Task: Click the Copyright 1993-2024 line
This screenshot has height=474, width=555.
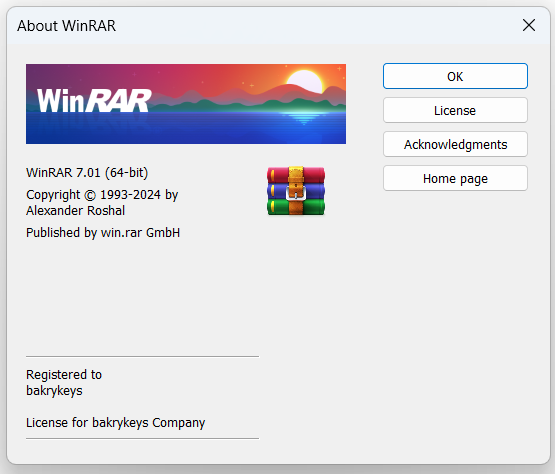Action: coord(102,195)
